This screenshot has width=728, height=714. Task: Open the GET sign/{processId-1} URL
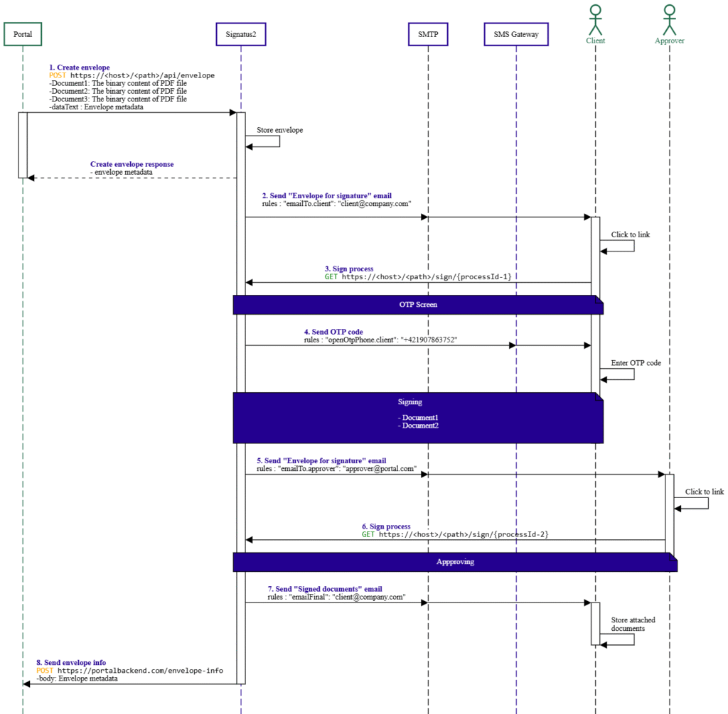(427, 277)
